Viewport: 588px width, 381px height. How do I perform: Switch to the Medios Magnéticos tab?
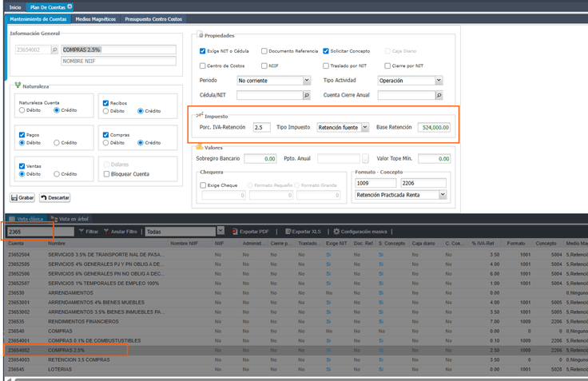pyautogui.click(x=96, y=19)
